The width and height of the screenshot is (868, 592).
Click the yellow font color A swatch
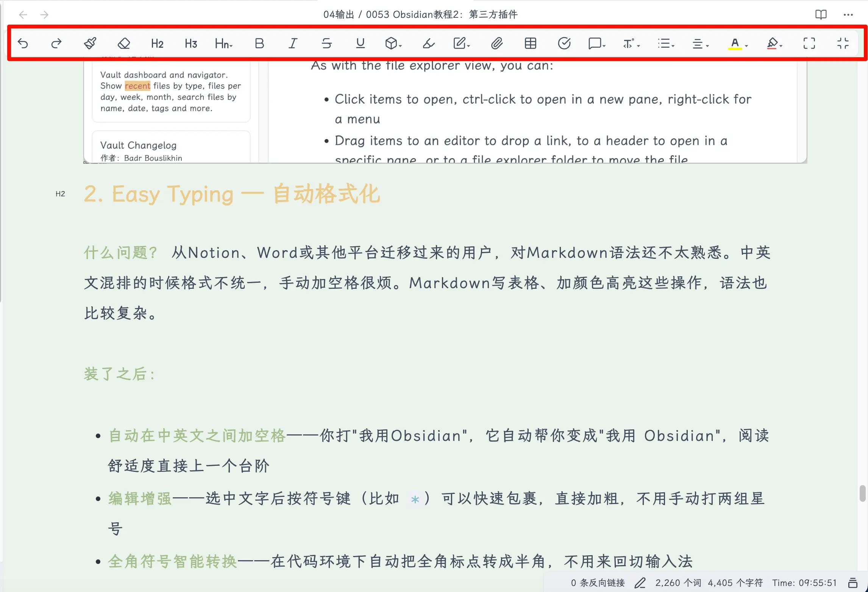tap(735, 44)
